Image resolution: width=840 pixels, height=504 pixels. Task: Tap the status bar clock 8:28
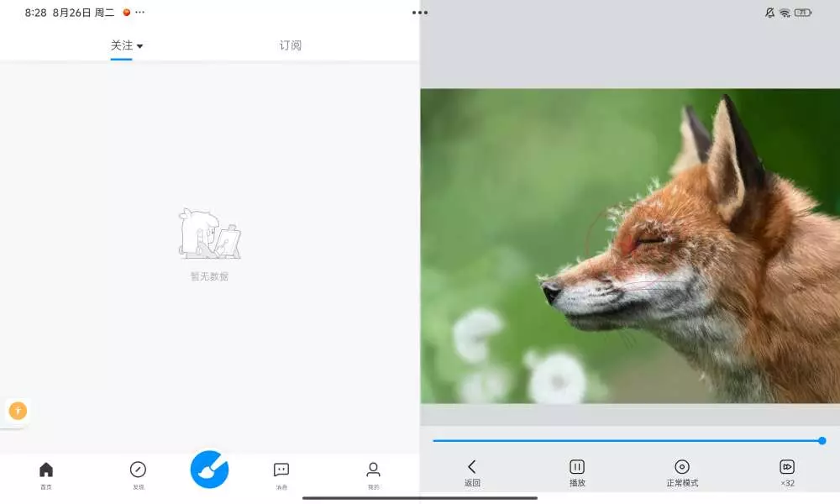pyautogui.click(x=36, y=13)
